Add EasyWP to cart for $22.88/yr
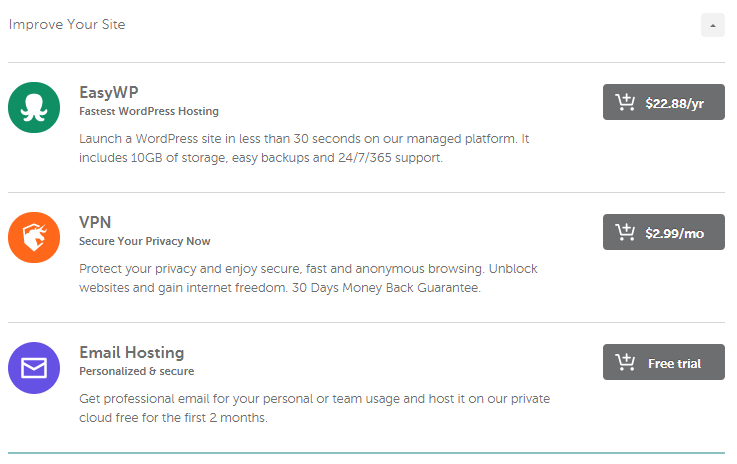The width and height of the screenshot is (737, 464). [664, 102]
